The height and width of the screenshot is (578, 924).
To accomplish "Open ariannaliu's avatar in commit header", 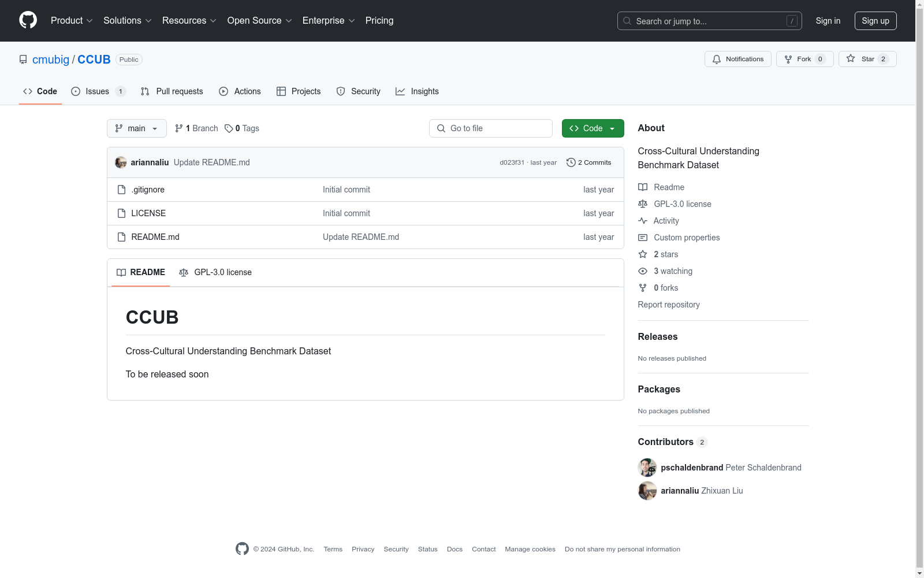I will [121, 162].
